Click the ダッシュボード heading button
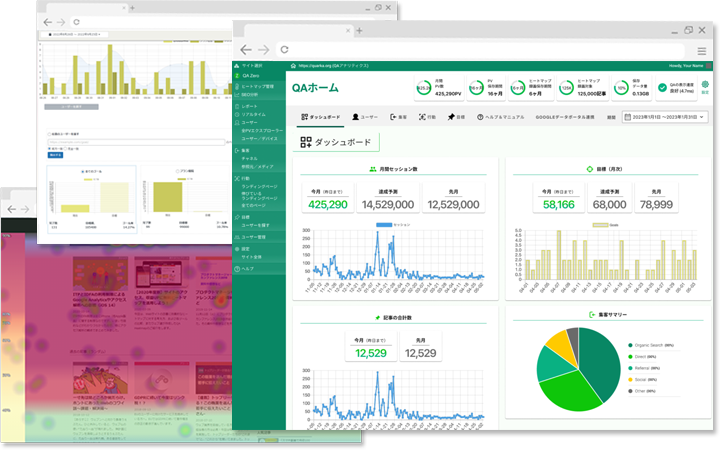The height and width of the screenshot is (450, 720). click(336, 142)
